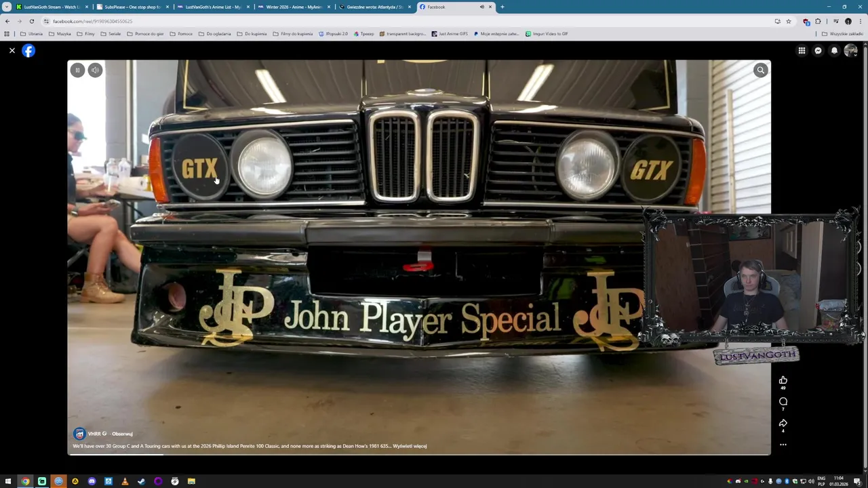The image size is (868, 488).
Task: Open the VHRR page name link
Action: click(95, 434)
